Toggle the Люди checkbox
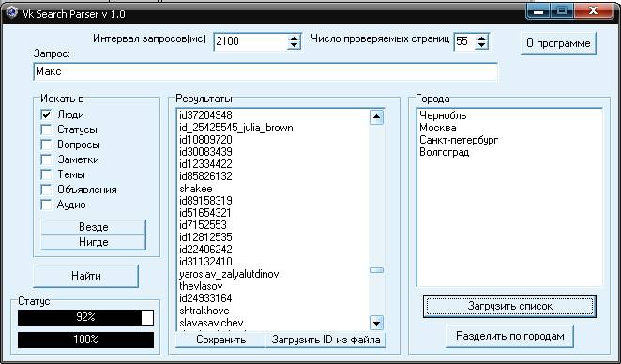 46,114
